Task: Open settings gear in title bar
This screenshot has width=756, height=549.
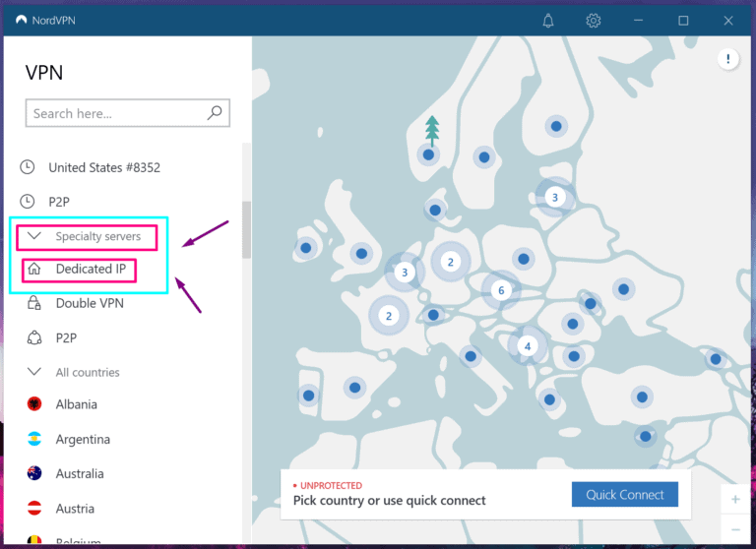Action: (x=594, y=20)
